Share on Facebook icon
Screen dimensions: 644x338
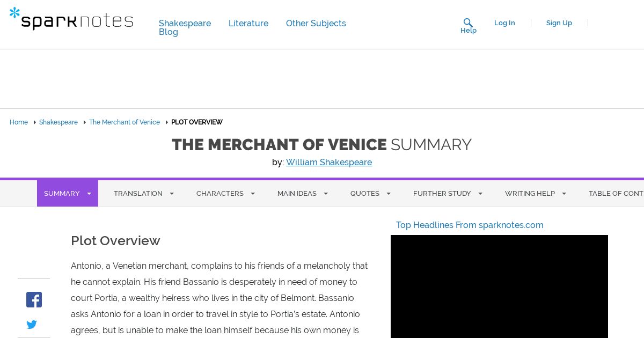[x=34, y=299]
